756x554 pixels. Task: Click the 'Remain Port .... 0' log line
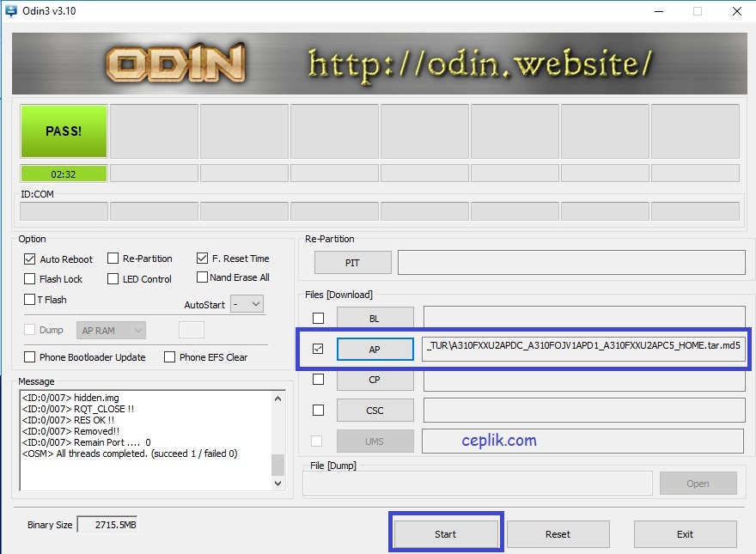(86, 442)
